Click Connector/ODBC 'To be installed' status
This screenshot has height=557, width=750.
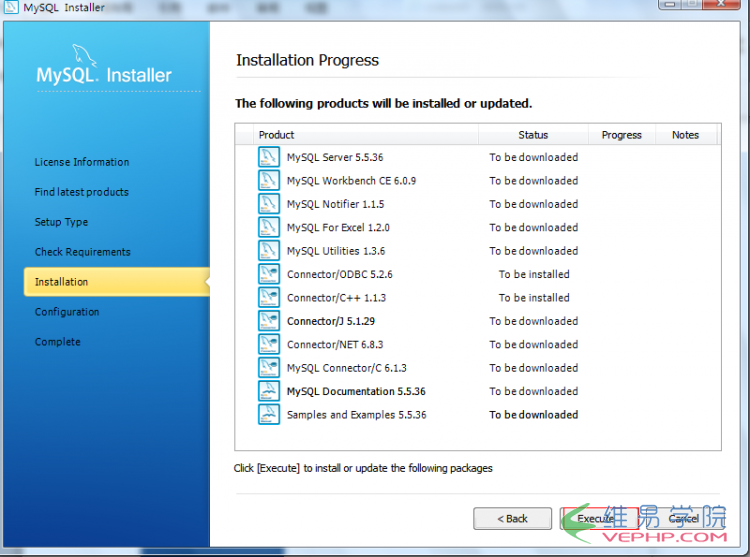coord(534,274)
